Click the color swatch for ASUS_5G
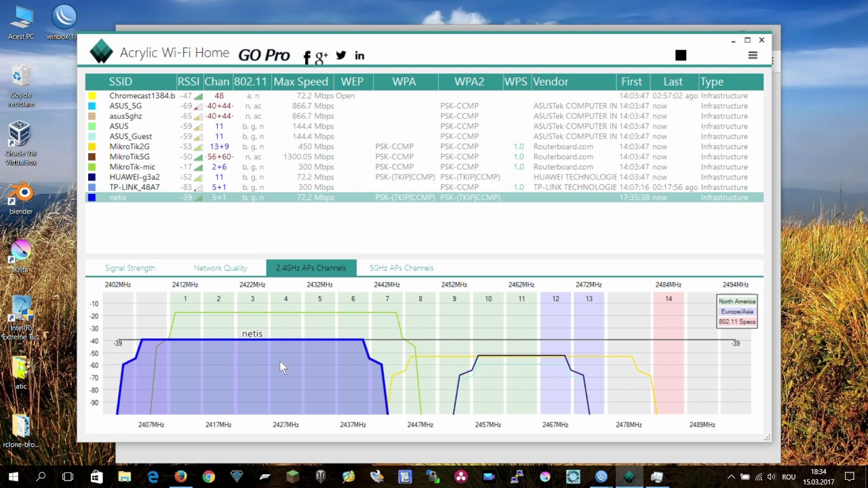The width and height of the screenshot is (868, 488). coord(92,106)
